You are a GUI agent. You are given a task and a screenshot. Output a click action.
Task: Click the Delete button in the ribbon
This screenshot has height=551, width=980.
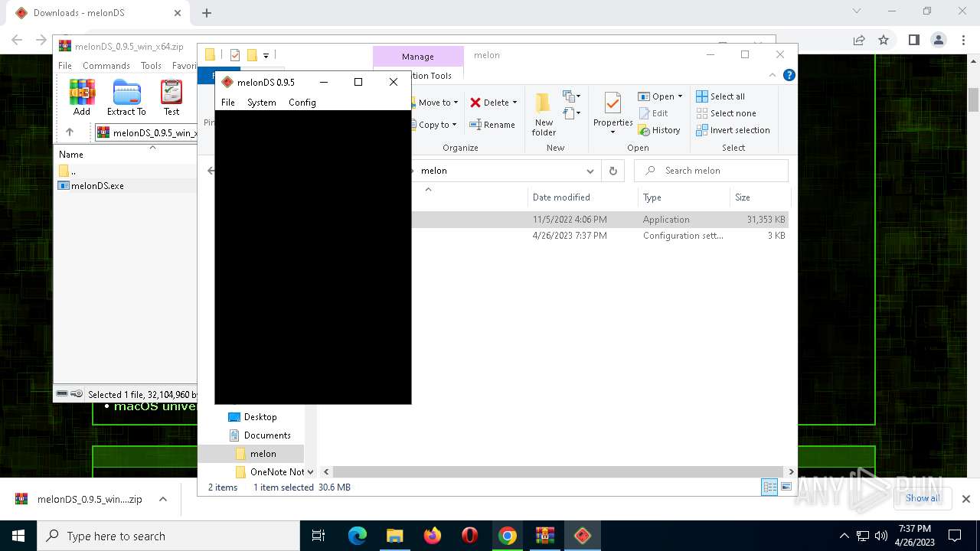click(x=489, y=103)
